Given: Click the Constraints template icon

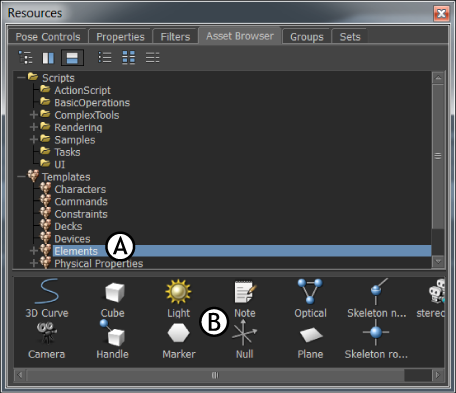Looking at the screenshot, I should [45, 213].
